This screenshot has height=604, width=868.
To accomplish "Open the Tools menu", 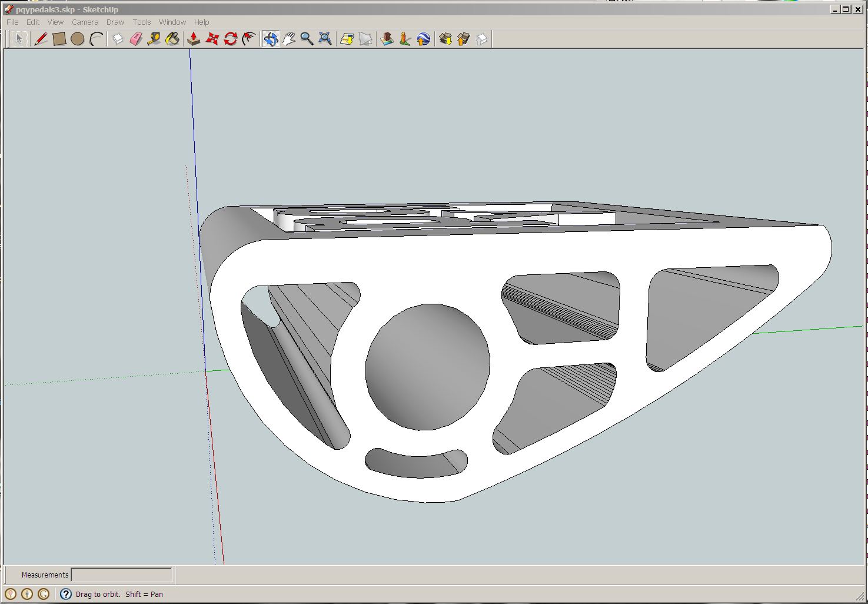I will pyautogui.click(x=142, y=22).
